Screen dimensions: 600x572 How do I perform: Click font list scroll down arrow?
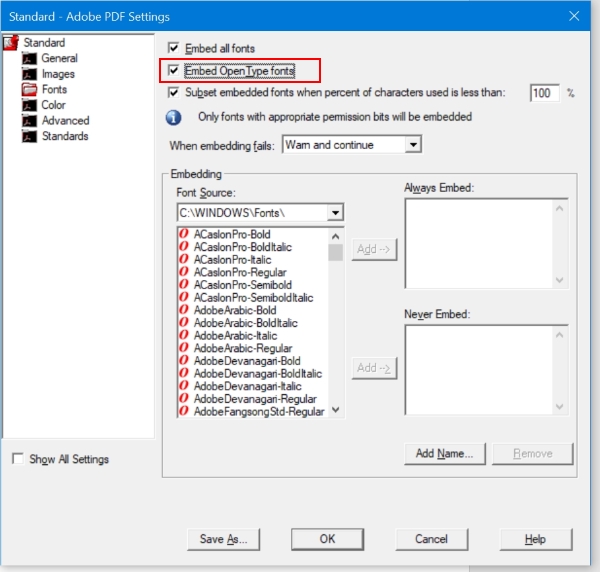[336, 410]
